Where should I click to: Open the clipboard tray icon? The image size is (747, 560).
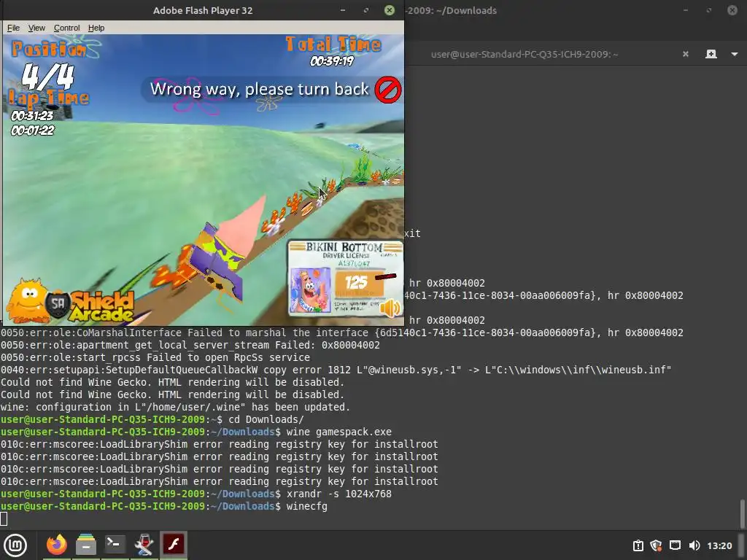pyautogui.click(x=638, y=545)
